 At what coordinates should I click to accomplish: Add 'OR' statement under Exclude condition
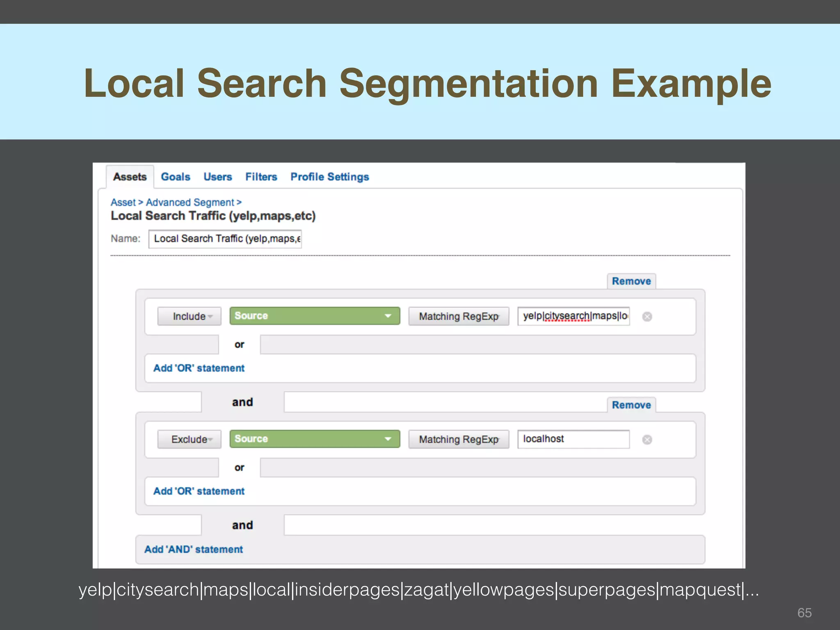pyautogui.click(x=199, y=491)
